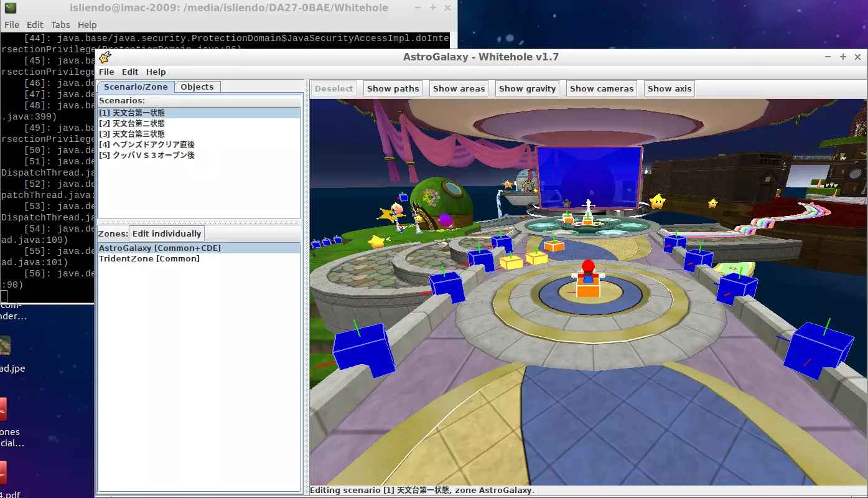Viewport: 868px width, 498px height.
Task: Select zone AstroGalaxy [Common+CDE]
Action: click(x=199, y=248)
